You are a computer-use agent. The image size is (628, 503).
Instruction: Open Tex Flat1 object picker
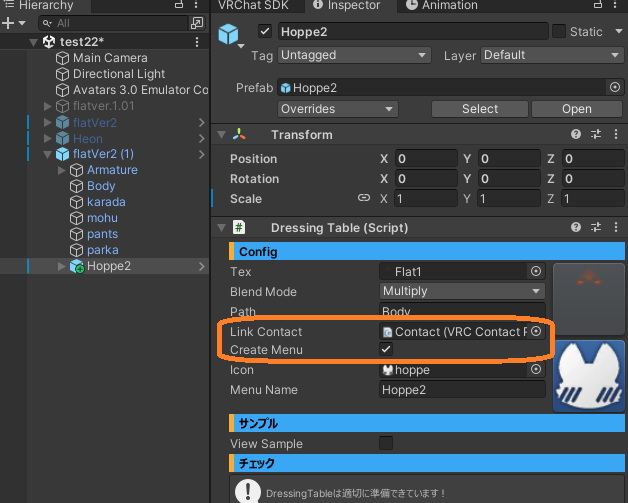pos(536,271)
